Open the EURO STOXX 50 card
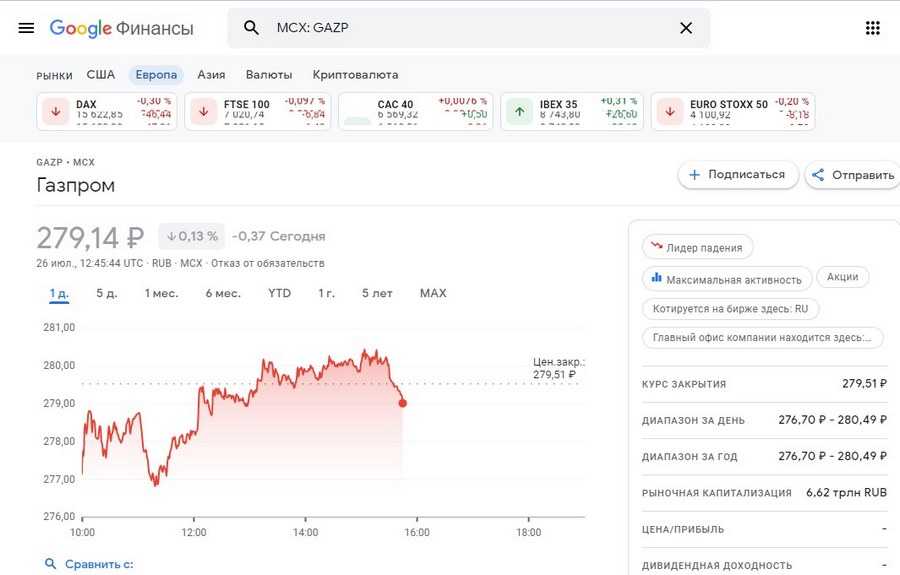900x575 pixels. coord(733,111)
